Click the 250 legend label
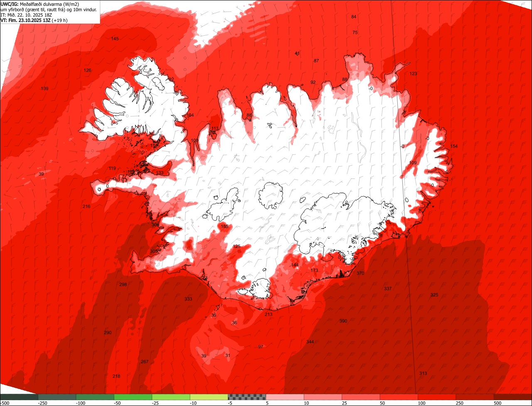The height and width of the screenshot is (406, 532). (460, 403)
